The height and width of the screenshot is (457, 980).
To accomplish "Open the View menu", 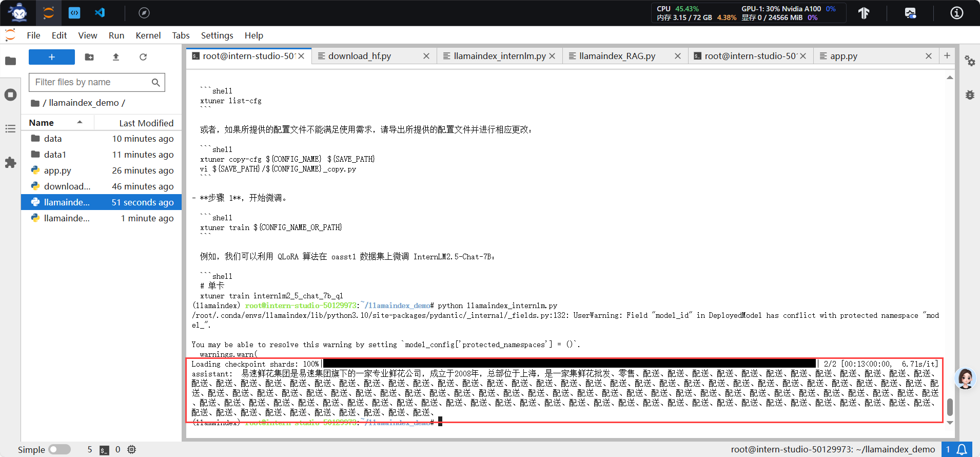I will point(88,35).
